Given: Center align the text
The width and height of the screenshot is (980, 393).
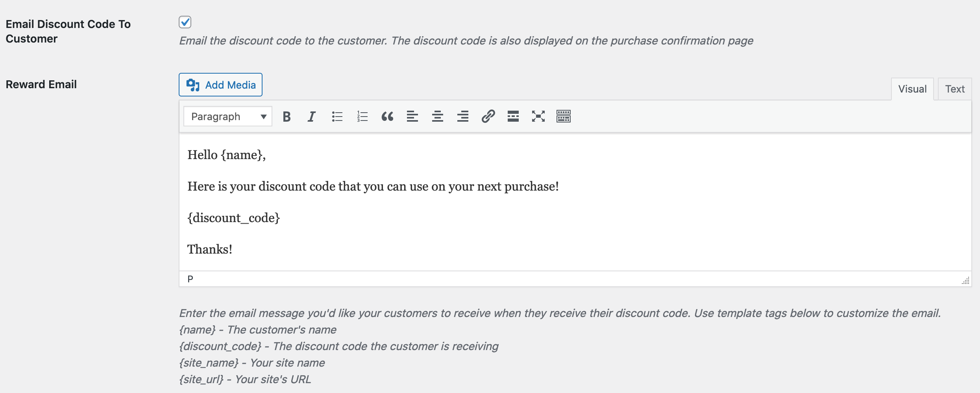Looking at the screenshot, I should (437, 117).
